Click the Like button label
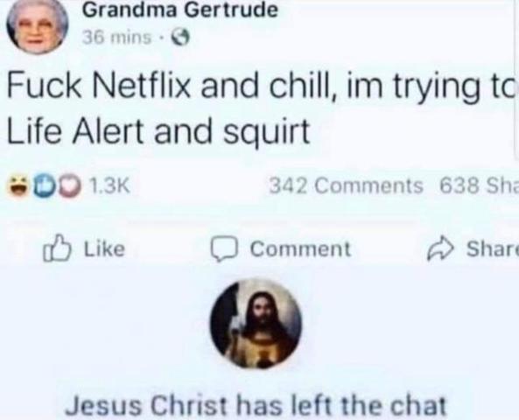519x420 pixels. (x=105, y=248)
